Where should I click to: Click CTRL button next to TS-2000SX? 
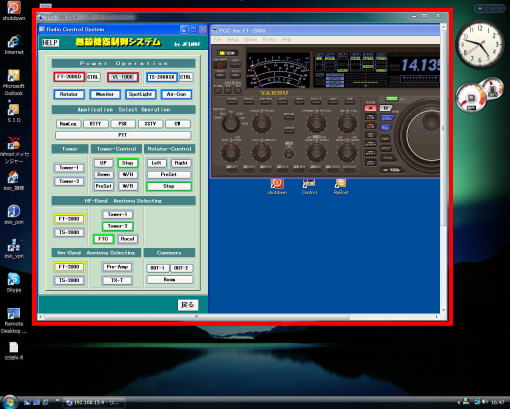(186, 77)
